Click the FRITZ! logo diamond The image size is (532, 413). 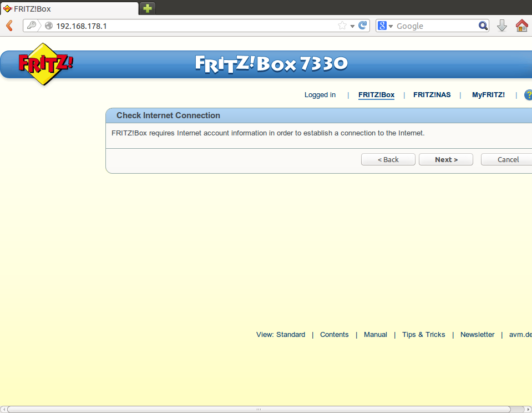(x=45, y=64)
